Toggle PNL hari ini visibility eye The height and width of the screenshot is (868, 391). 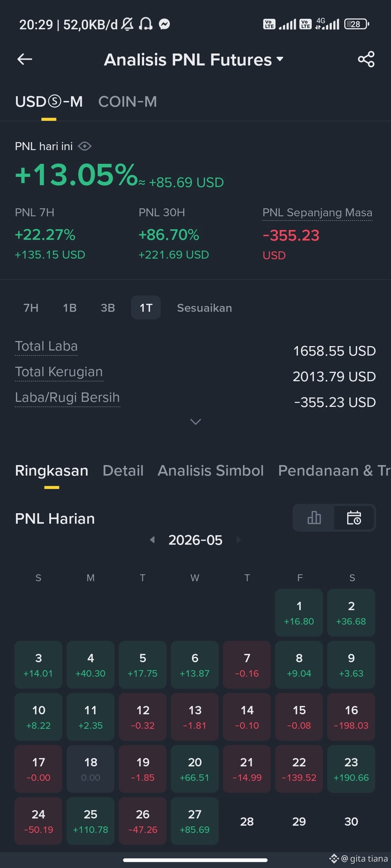[85, 146]
